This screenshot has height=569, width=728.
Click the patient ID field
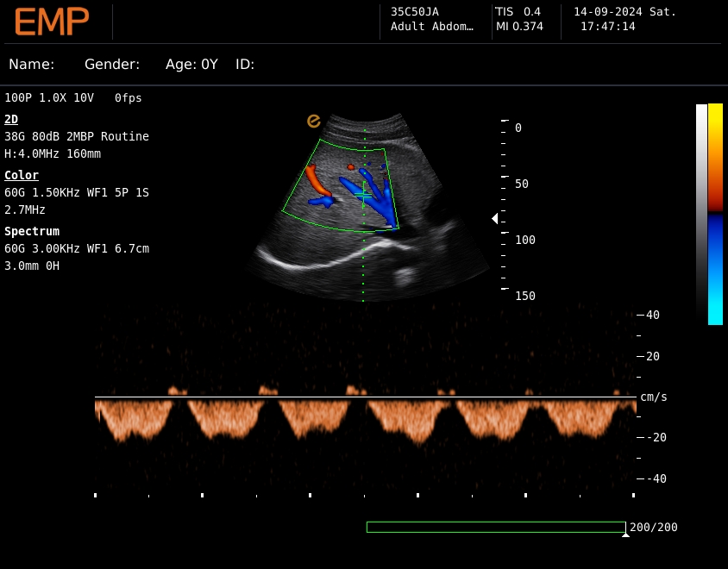coord(245,65)
